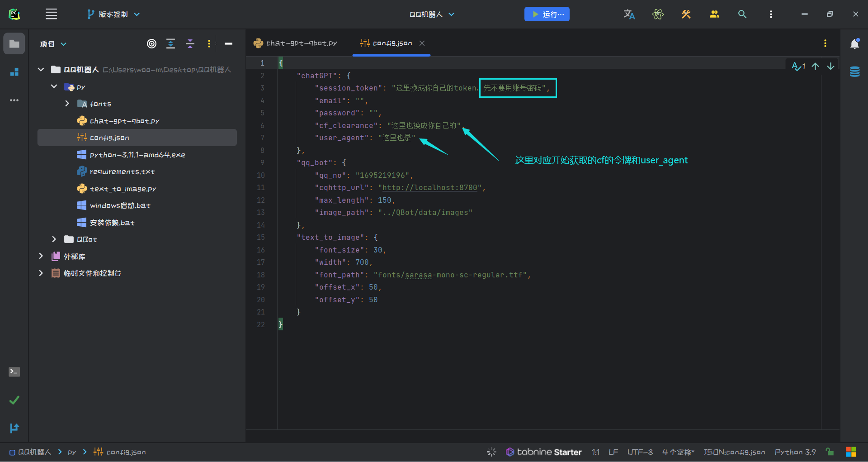The image size is (868, 462).
Task: Open the Terminal tool window
Action: pos(14,372)
